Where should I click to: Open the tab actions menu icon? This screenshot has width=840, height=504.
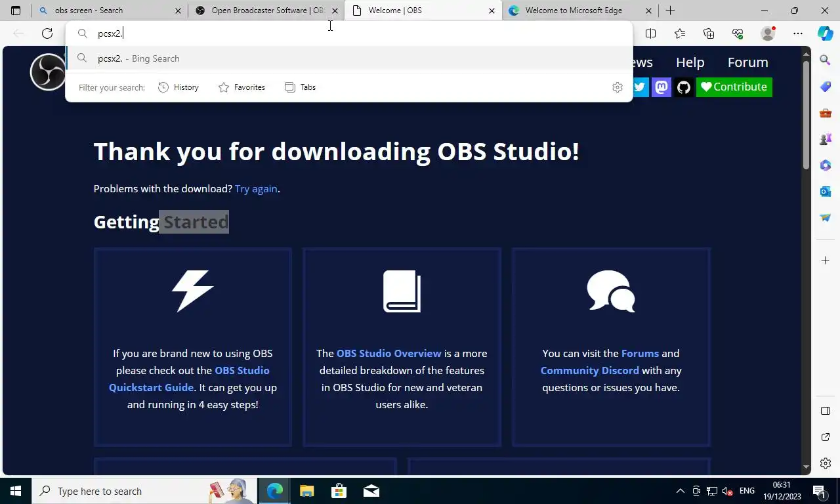(x=16, y=10)
